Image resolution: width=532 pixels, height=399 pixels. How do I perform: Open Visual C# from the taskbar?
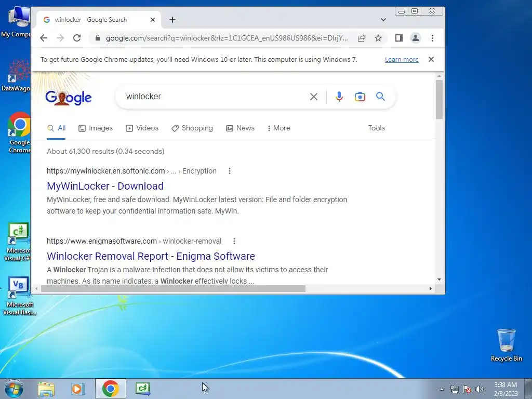click(x=143, y=389)
